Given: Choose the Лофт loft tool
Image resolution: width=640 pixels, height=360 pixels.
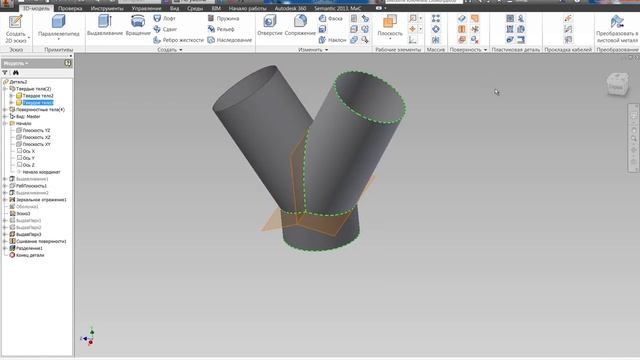Looking at the screenshot, I should (165, 18).
